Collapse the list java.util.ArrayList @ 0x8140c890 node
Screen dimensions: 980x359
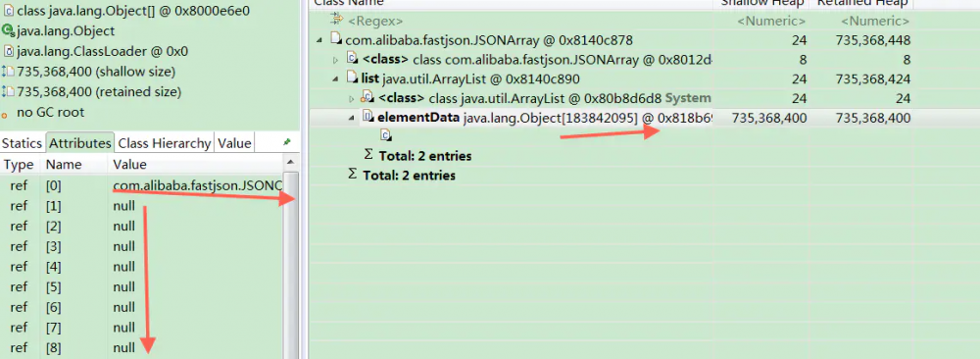pyautogui.click(x=335, y=79)
